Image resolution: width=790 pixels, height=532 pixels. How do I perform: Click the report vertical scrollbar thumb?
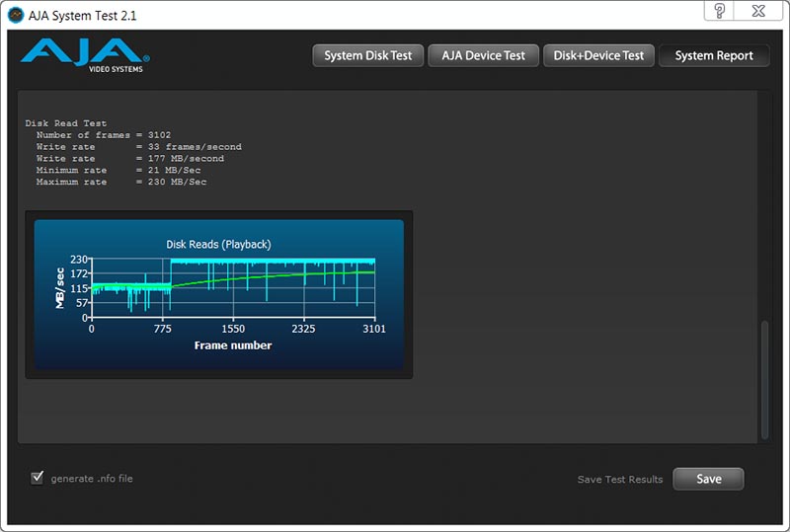point(764,379)
